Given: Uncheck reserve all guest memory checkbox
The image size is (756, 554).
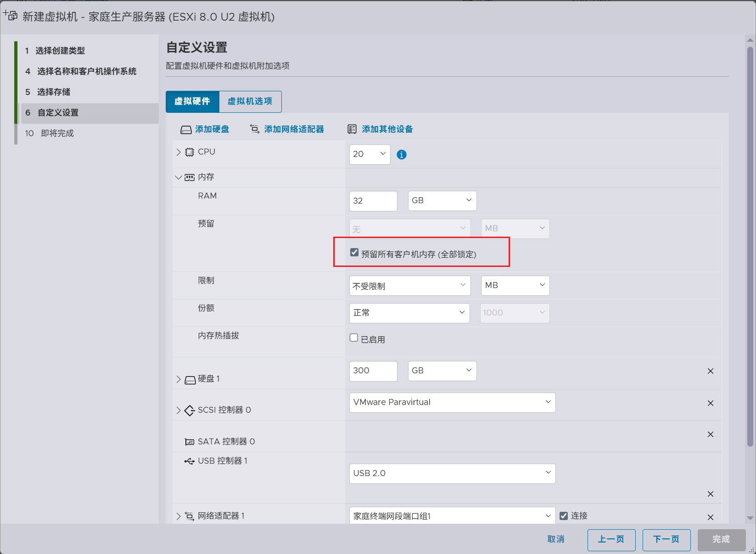Looking at the screenshot, I should tap(354, 253).
